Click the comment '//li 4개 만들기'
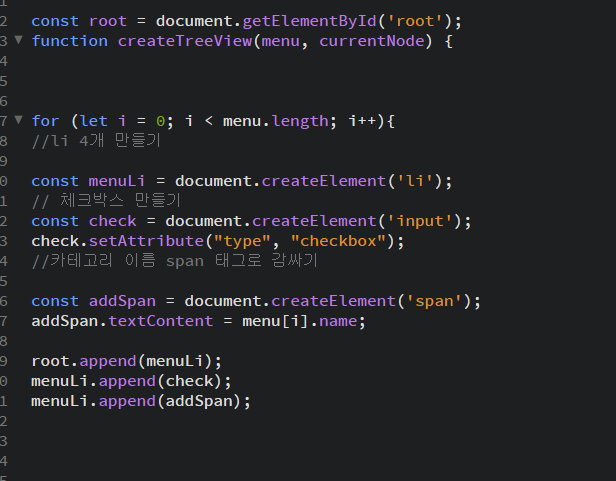Image resolution: width=616 pixels, height=481 pixels. pos(96,141)
